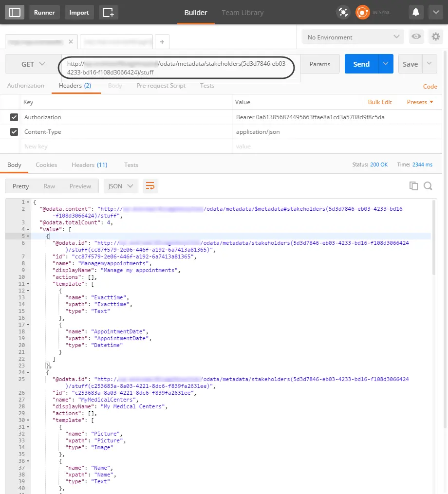Close the first request tab
This screenshot has height=494, width=448.
pyautogui.click(x=71, y=41)
